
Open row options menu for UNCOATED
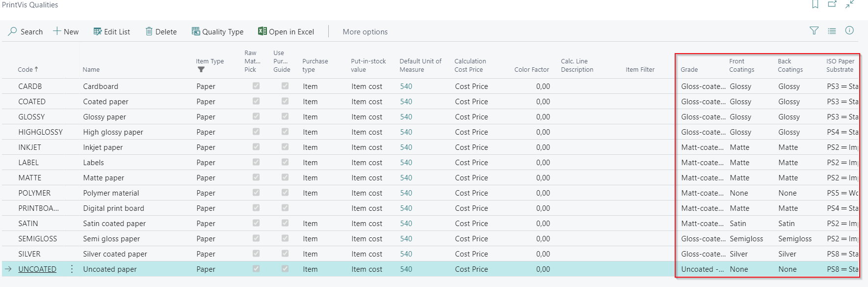[x=72, y=269]
